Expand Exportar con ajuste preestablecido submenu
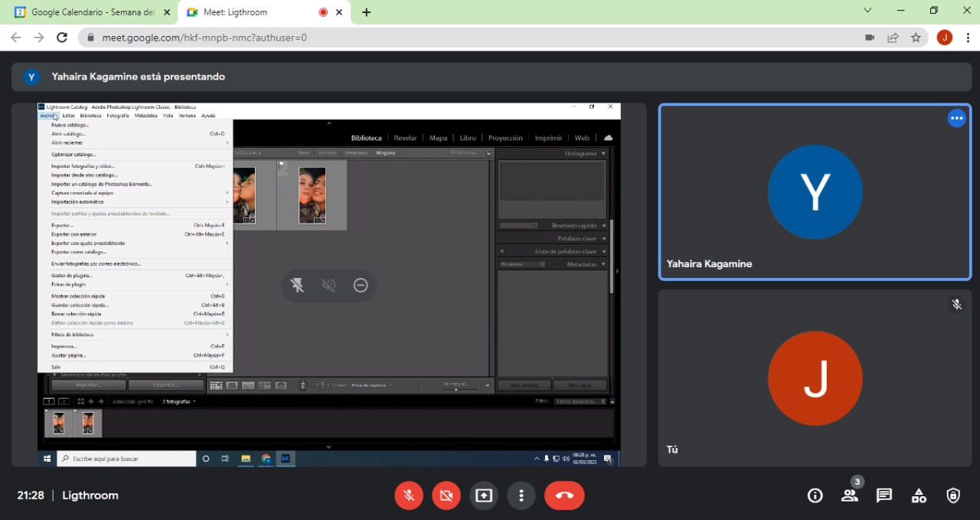980x520 pixels. (136, 243)
